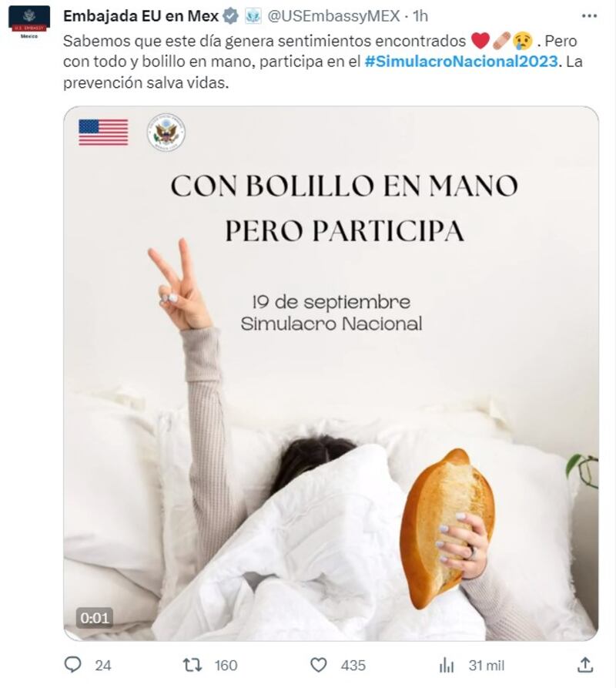Open view analytics bar chart icon
Screen dimensions: 616x688
click(447, 665)
